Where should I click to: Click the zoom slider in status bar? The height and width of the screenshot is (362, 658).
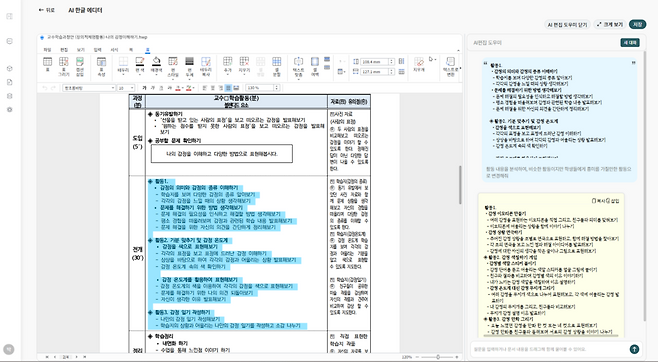(x=438, y=357)
